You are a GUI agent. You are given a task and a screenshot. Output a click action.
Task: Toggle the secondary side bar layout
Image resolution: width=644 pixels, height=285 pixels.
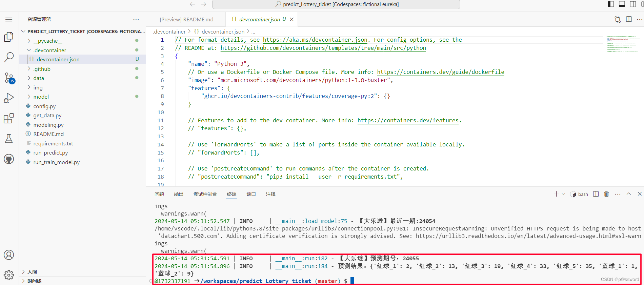point(633,4)
